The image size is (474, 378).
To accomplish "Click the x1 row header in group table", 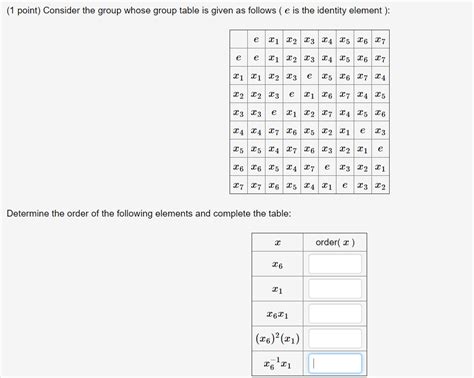I will pos(238,77).
